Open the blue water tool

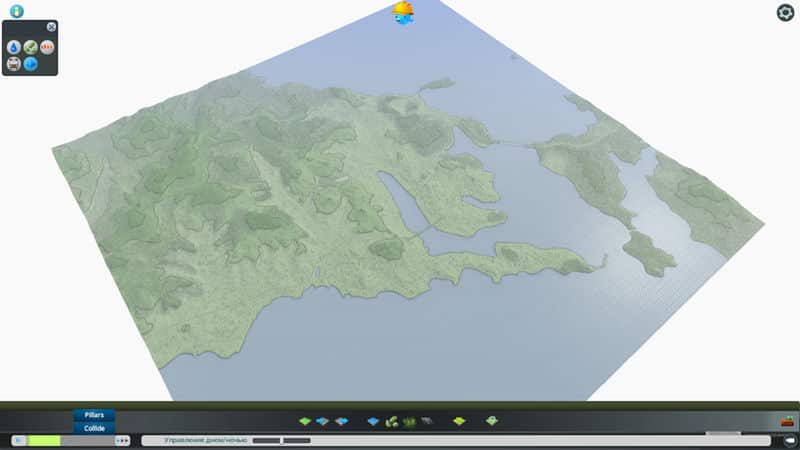(x=373, y=421)
